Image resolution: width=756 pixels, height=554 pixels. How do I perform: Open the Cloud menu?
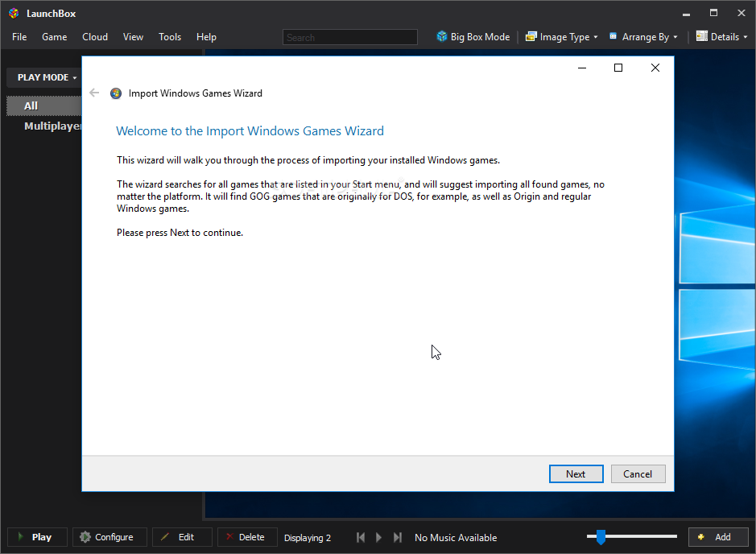point(95,37)
